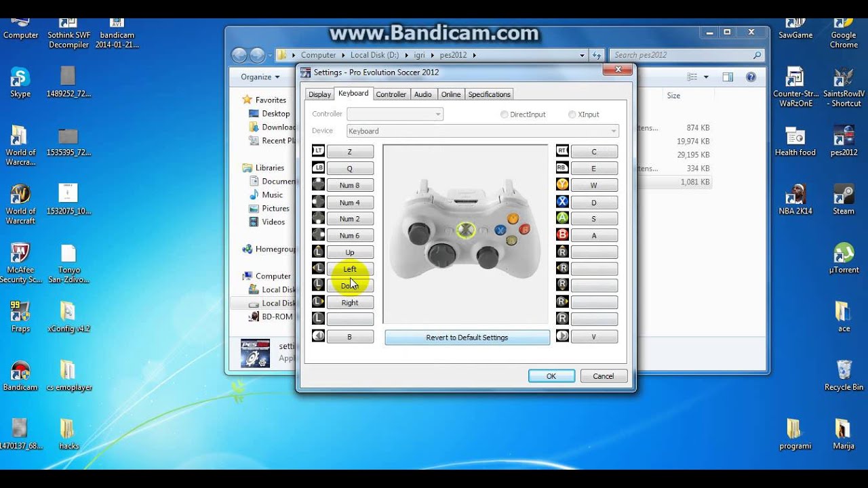Click the W key binding for Y
Viewport: 868px width, 488px height.
click(x=594, y=185)
